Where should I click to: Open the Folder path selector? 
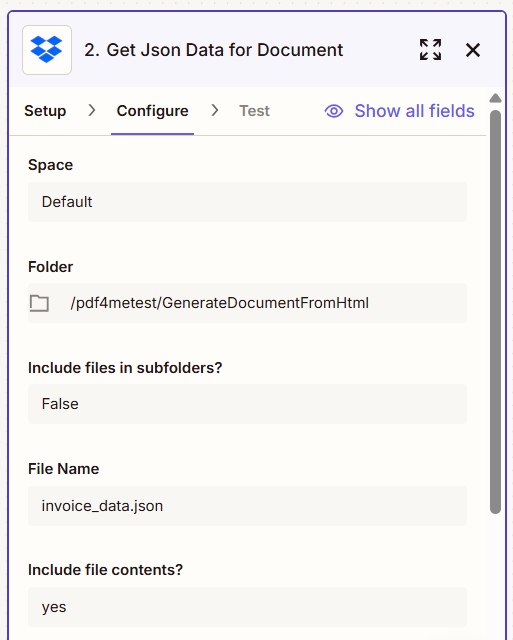247,303
